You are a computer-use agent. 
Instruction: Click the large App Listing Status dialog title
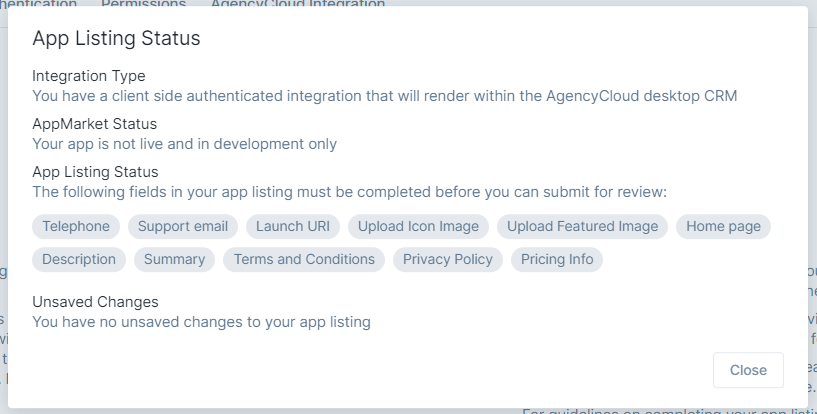tap(116, 39)
